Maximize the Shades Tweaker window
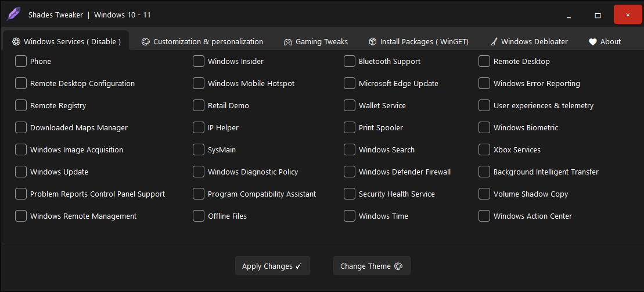Image resolution: width=644 pixels, height=292 pixels. pyautogui.click(x=598, y=15)
